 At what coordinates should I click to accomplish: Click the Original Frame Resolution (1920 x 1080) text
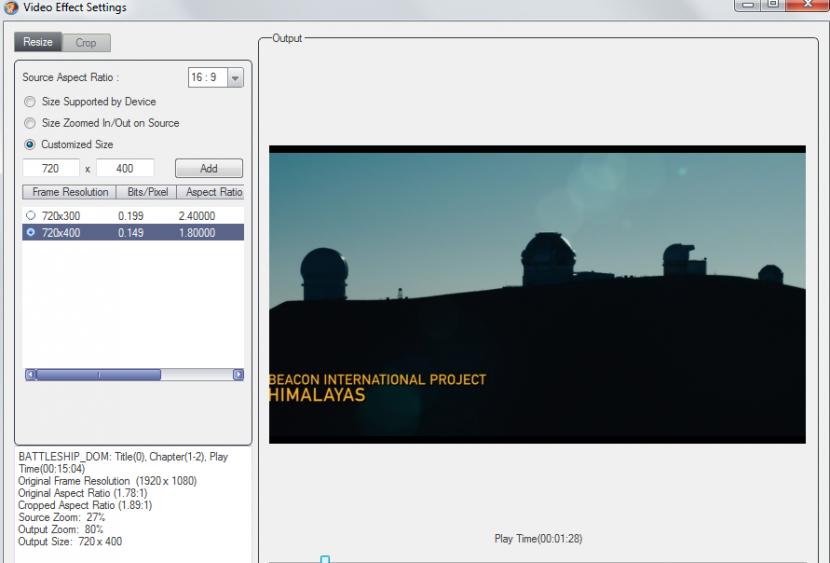pyautogui.click(x=107, y=481)
